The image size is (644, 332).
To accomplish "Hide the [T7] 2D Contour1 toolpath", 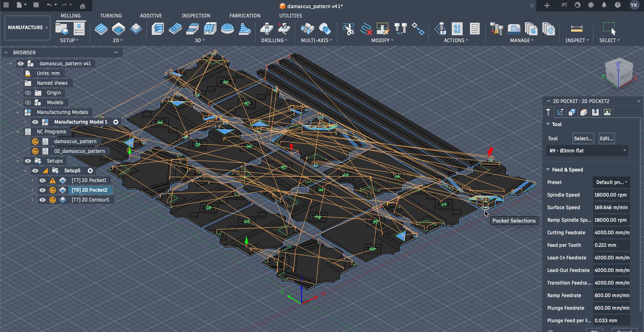I will click(43, 200).
